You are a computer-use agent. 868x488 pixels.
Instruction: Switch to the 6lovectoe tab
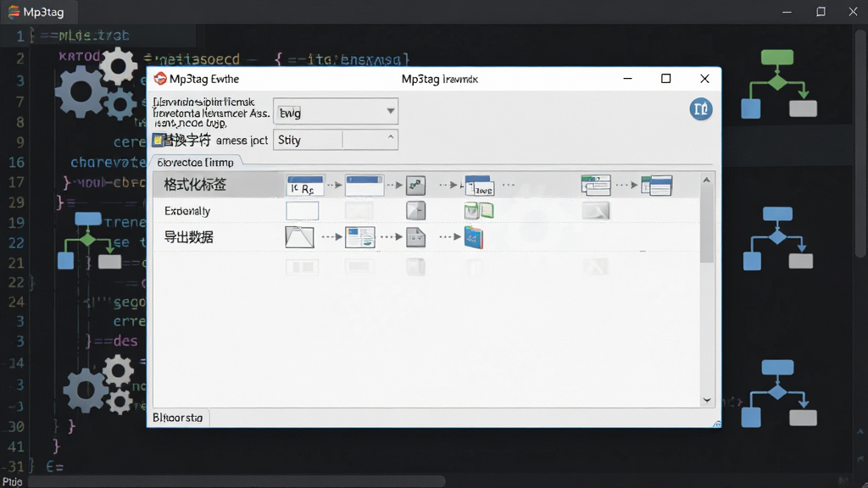click(x=195, y=162)
